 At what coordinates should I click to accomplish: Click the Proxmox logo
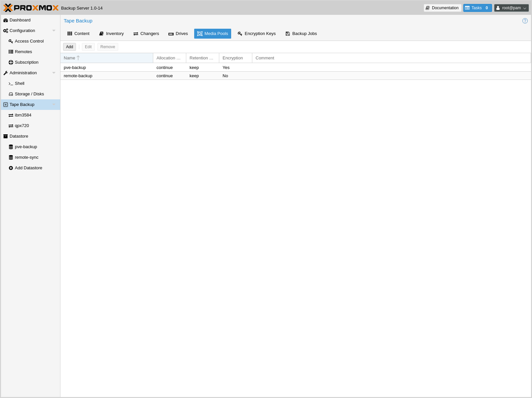pos(31,8)
